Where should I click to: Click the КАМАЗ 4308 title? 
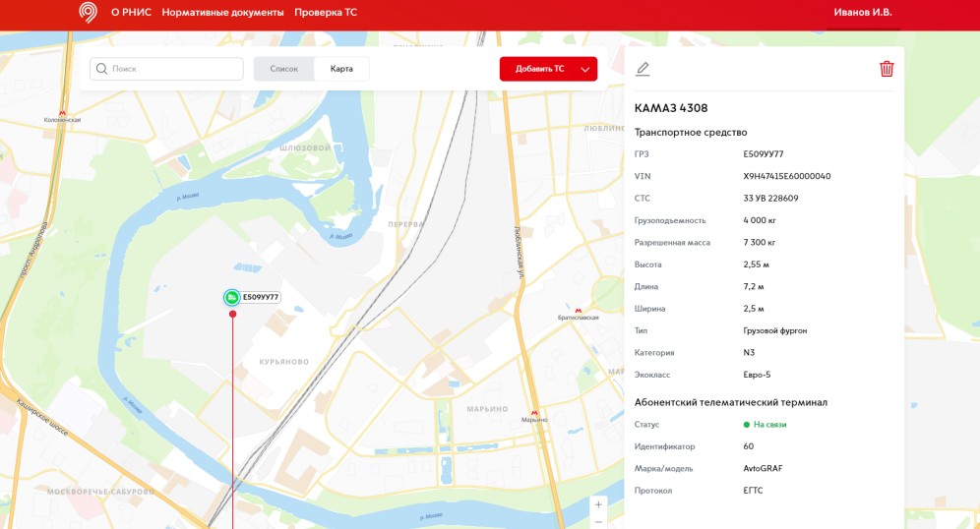pos(671,108)
